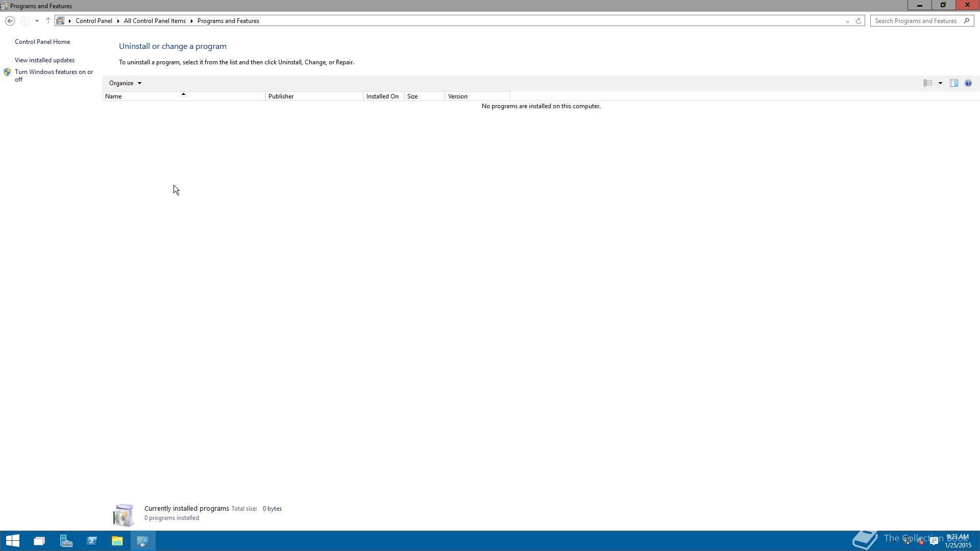
Task: Click the Windows Start button
Action: pyautogui.click(x=13, y=541)
